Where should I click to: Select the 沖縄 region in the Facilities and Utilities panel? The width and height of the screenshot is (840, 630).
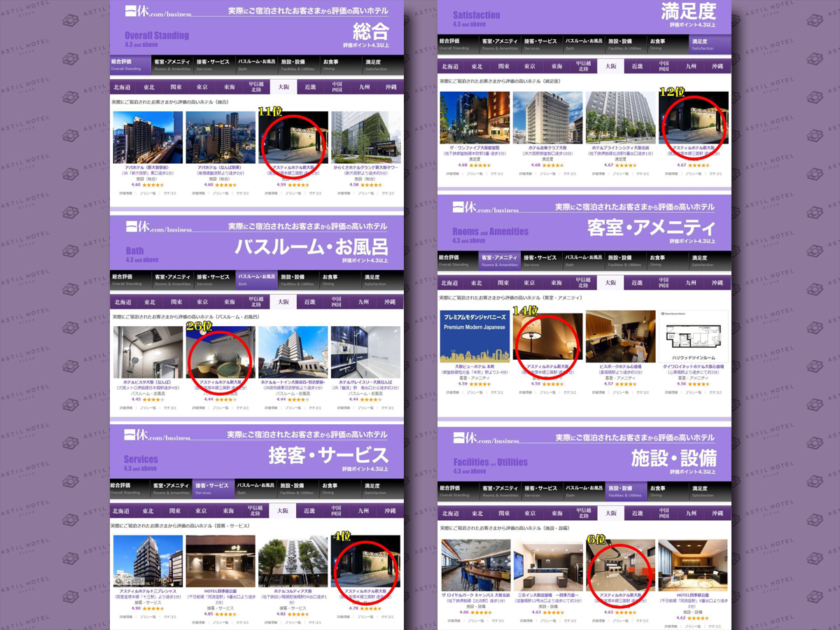(x=717, y=513)
